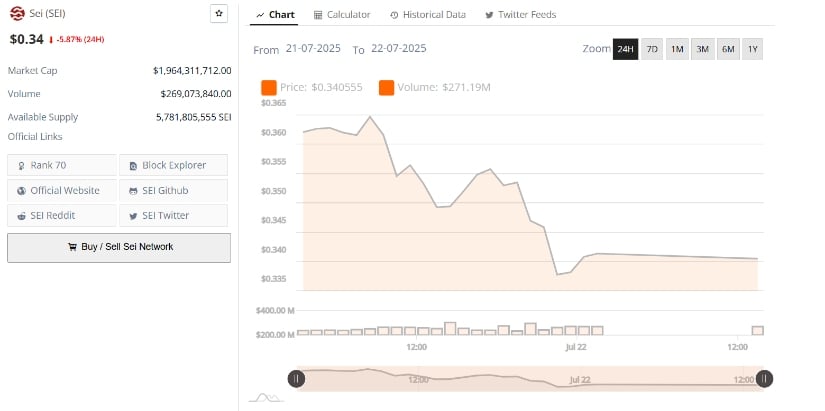Click the $0.365 y-axis label
This screenshot has width=825, height=411.
274,103
